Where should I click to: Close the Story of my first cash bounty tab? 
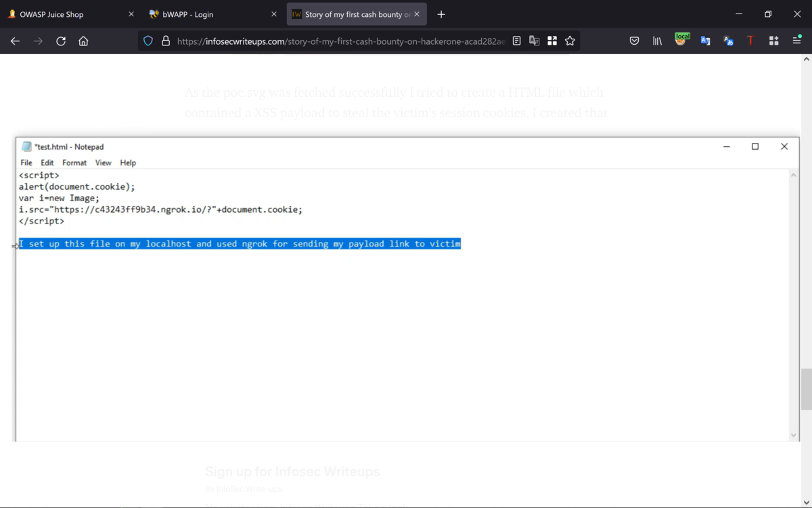417,14
